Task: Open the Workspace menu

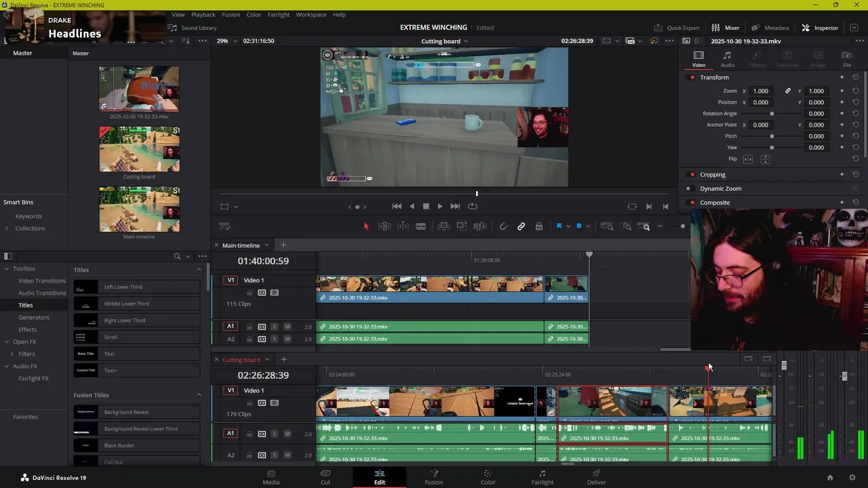Action: [x=311, y=14]
